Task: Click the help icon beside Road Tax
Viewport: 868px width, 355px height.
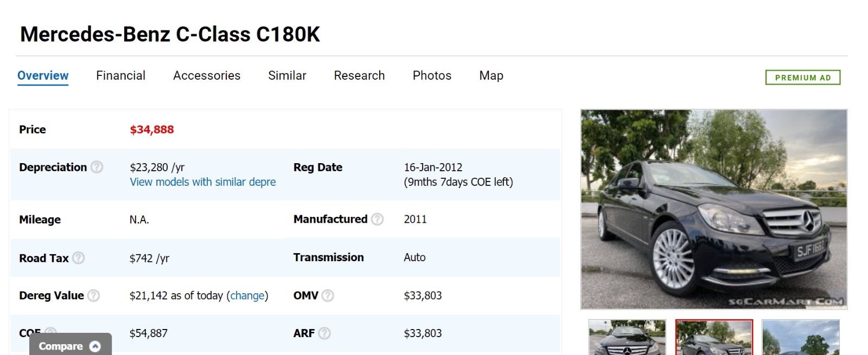Action: 79,258
